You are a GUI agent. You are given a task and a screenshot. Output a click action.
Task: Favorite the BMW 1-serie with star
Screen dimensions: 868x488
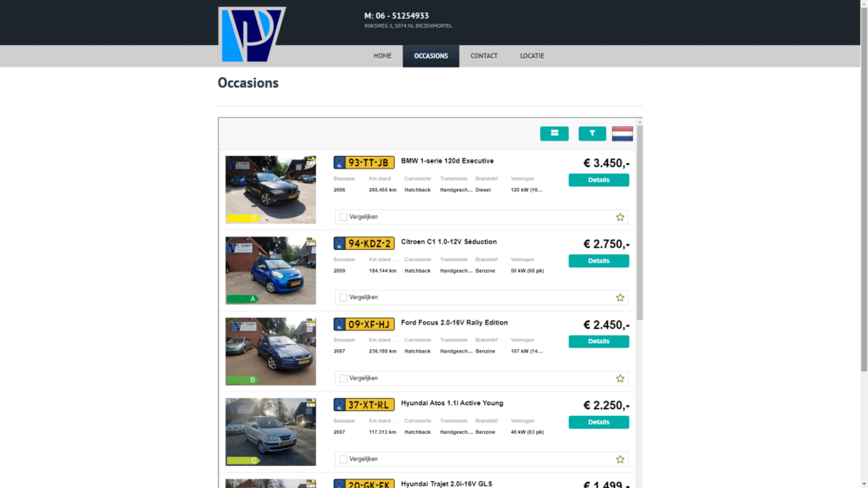pos(620,217)
